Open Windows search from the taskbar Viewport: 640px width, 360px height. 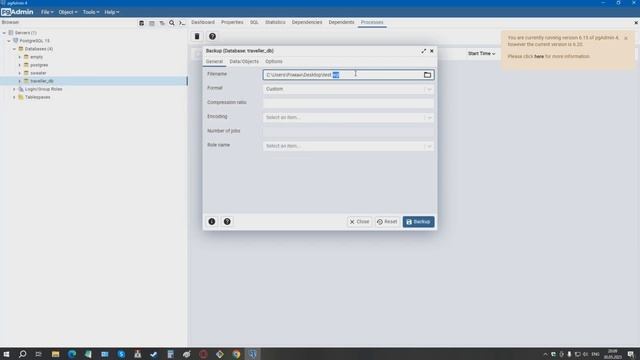(x=22, y=354)
